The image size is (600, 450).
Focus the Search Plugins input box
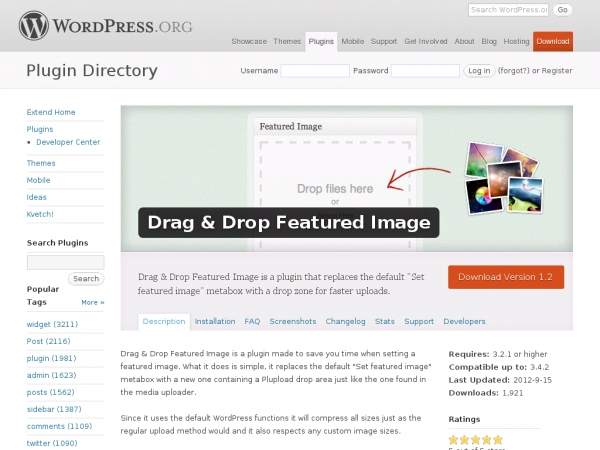[65, 262]
